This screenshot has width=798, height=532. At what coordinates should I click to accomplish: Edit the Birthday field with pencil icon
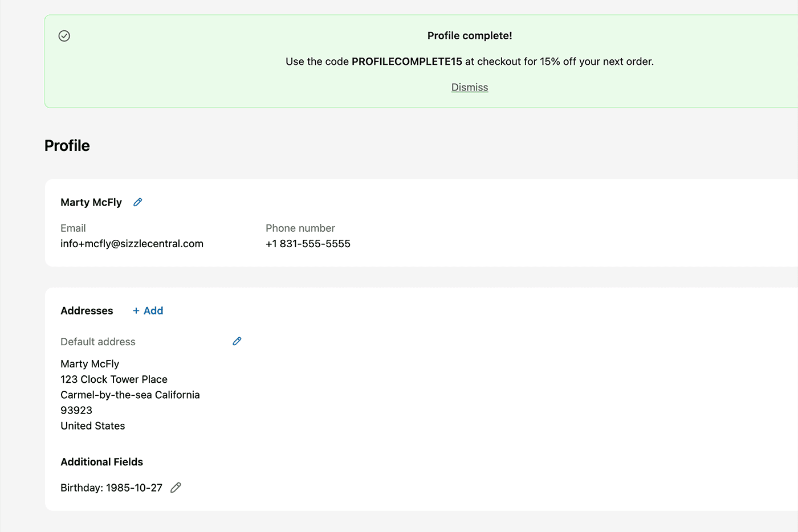pyautogui.click(x=176, y=488)
